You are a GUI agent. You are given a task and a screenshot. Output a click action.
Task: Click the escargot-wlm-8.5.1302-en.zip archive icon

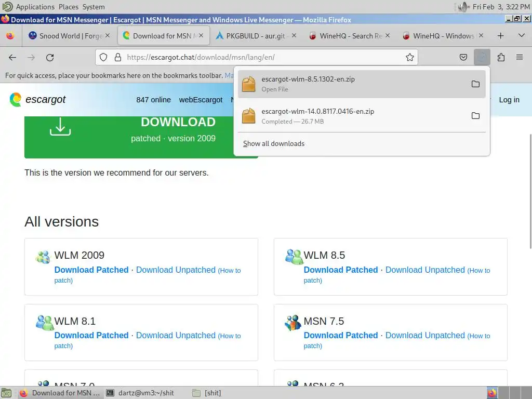(248, 84)
